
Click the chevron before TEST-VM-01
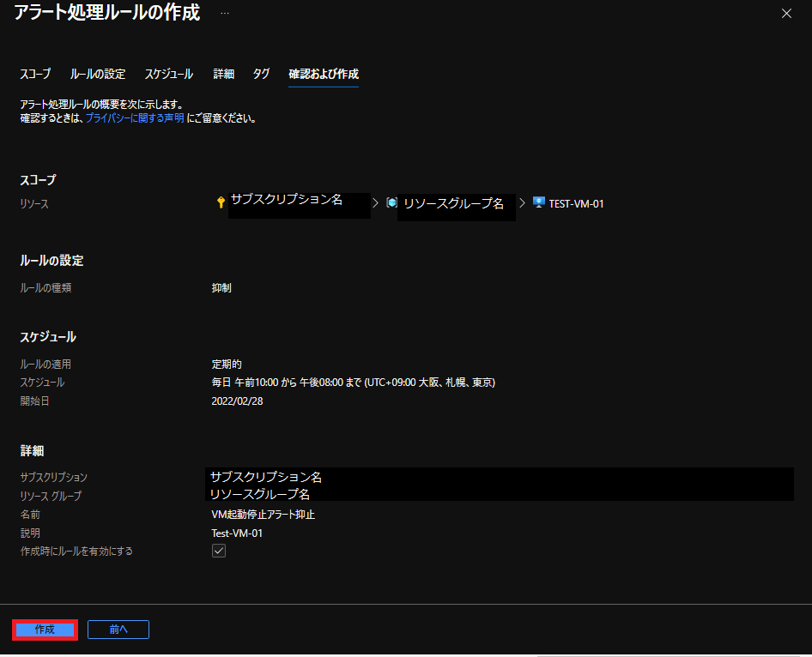click(x=522, y=203)
